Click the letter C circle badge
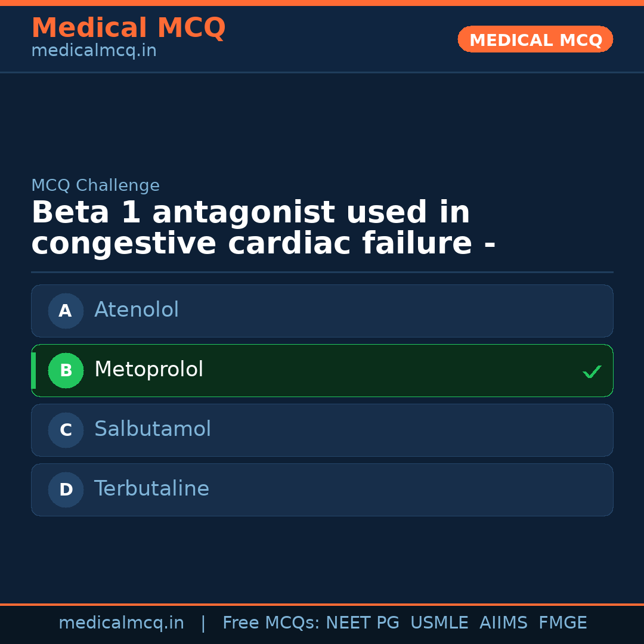Image resolution: width=644 pixels, height=644 pixels. coord(66,430)
